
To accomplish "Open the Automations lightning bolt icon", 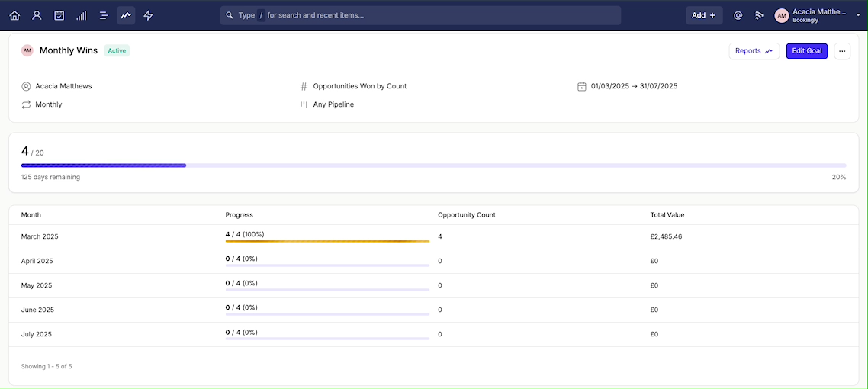I will click(x=149, y=15).
